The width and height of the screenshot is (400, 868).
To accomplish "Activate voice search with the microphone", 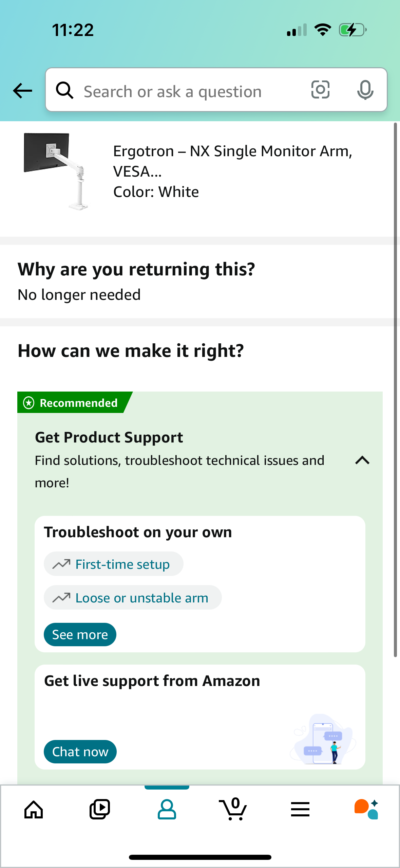I will click(365, 90).
